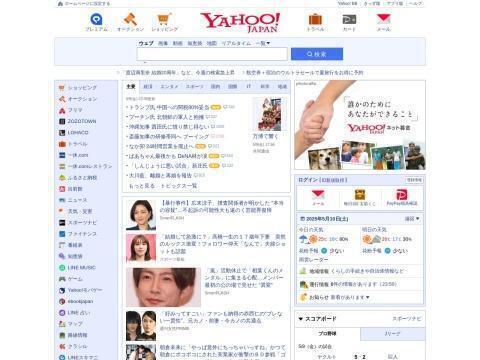Open the cart ショッピング icon in the header

click(x=164, y=22)
